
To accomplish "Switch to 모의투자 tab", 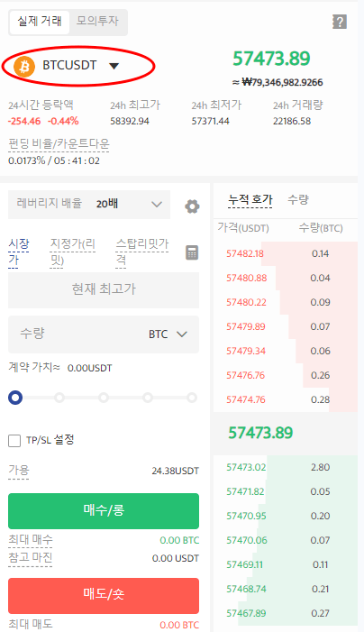I will pos(97,21).
